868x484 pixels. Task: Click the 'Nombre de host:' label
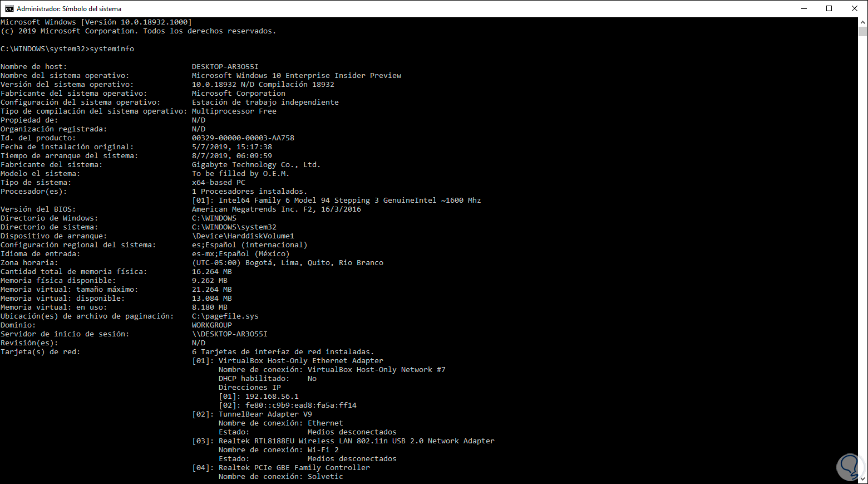click(x=34, y=67)
